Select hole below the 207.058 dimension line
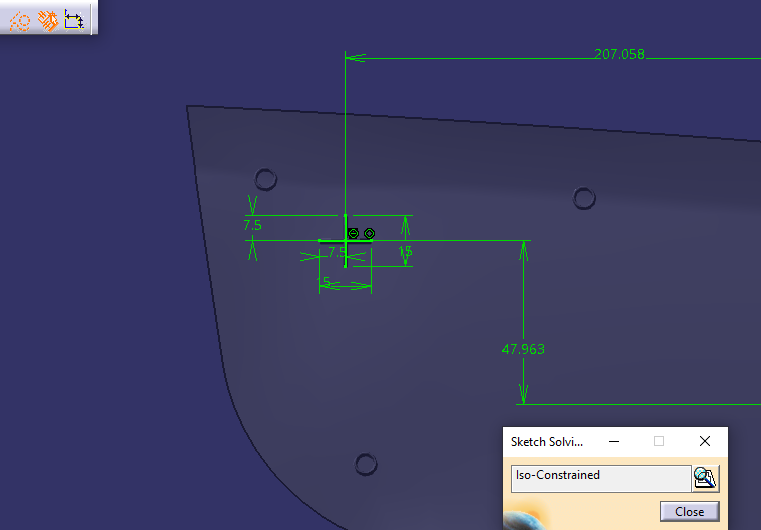The width and height of the screenshot is (761, 530). tap(584, 198)
